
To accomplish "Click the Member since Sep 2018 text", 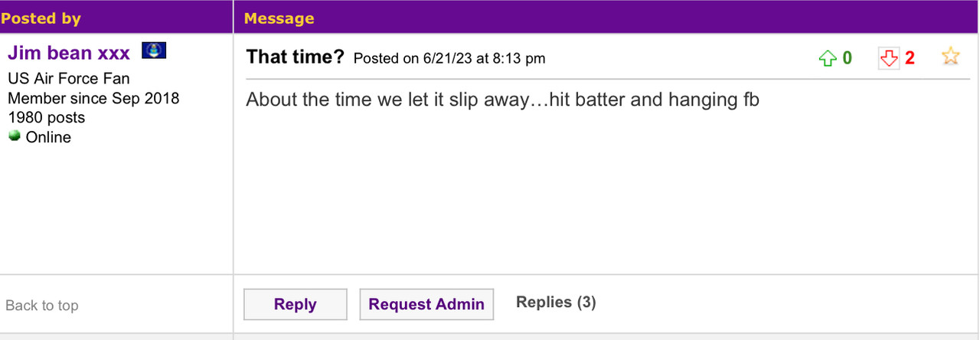I will click(93, 98).
